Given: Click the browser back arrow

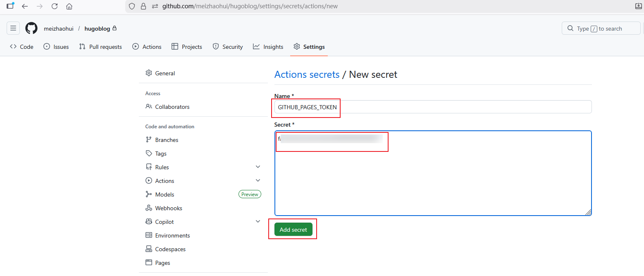Looking at the screenshot, I should pos(25,6).
